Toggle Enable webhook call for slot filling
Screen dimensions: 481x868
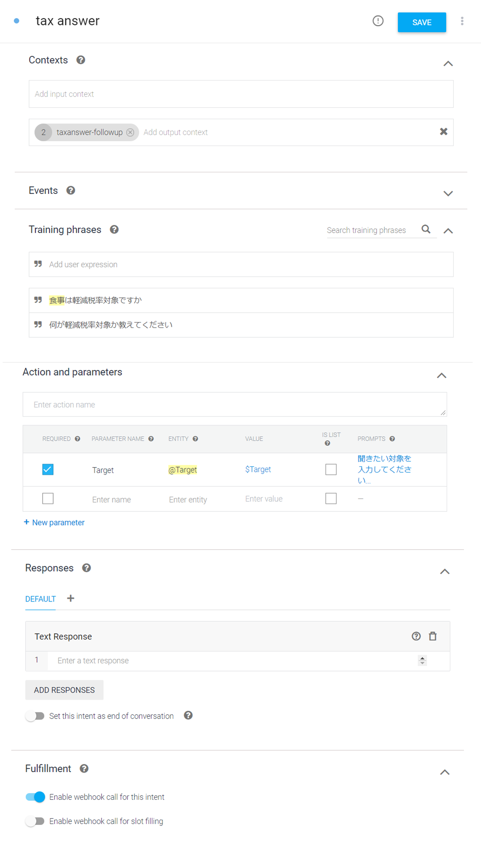pyautogui.click(x=35, y=821)
